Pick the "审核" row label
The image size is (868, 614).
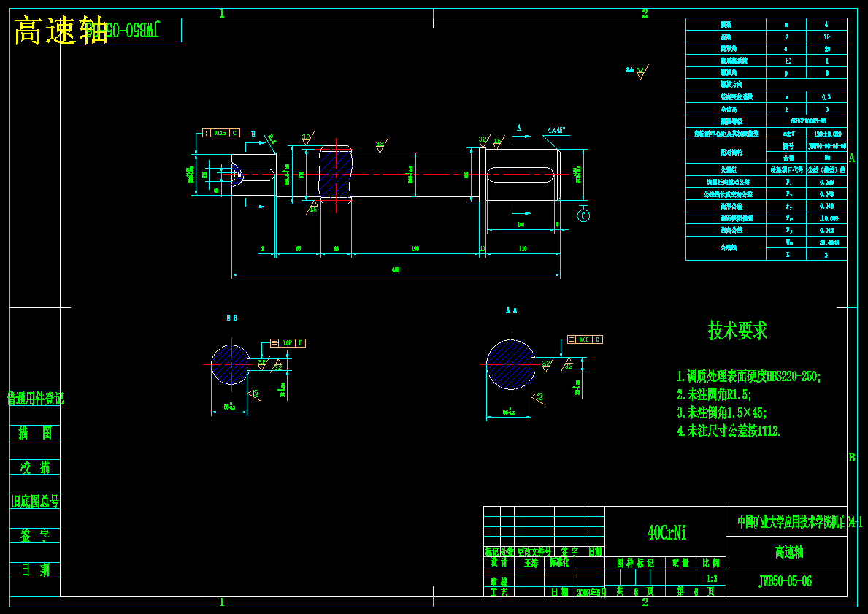(x=499, y=582)
